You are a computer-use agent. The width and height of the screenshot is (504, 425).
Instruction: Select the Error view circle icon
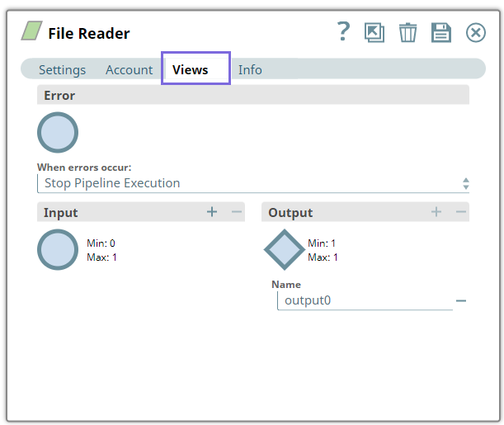pos(58,132)
